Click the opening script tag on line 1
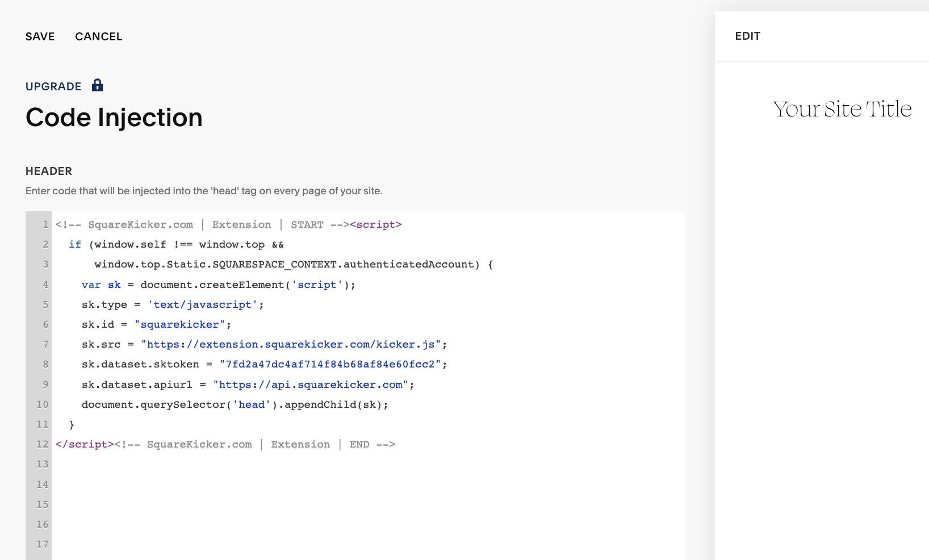The height and width of the screenshot is (560, 929). coord(376,224)
